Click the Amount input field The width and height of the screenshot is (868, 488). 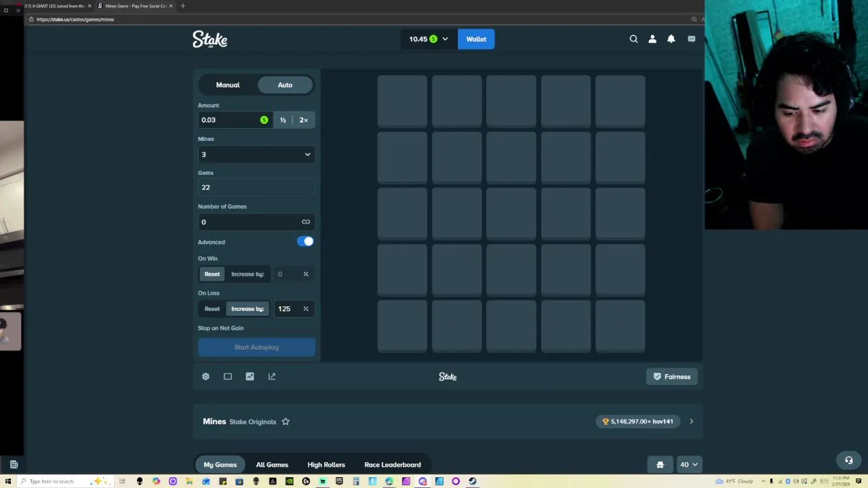pyautogui.click(x=235, y=120)
